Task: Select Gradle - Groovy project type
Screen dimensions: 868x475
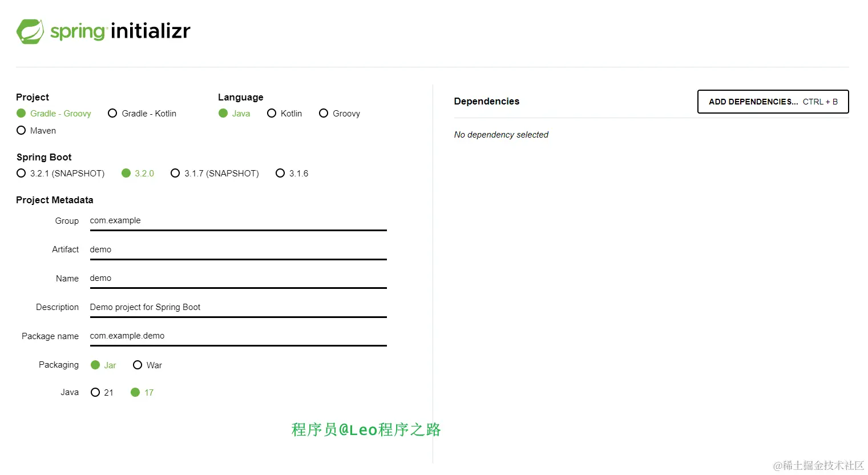Action: [54, 114]
